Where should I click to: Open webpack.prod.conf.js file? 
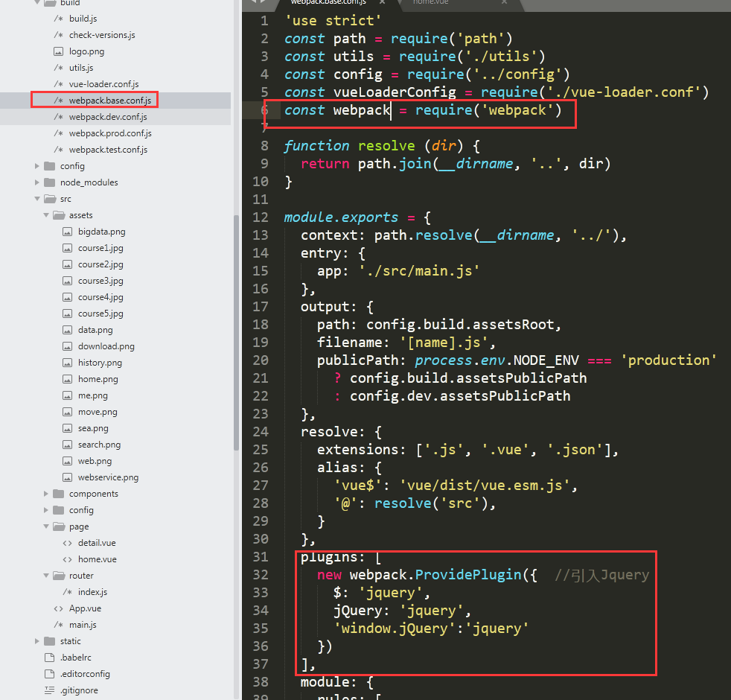click(x=110, y=133)
